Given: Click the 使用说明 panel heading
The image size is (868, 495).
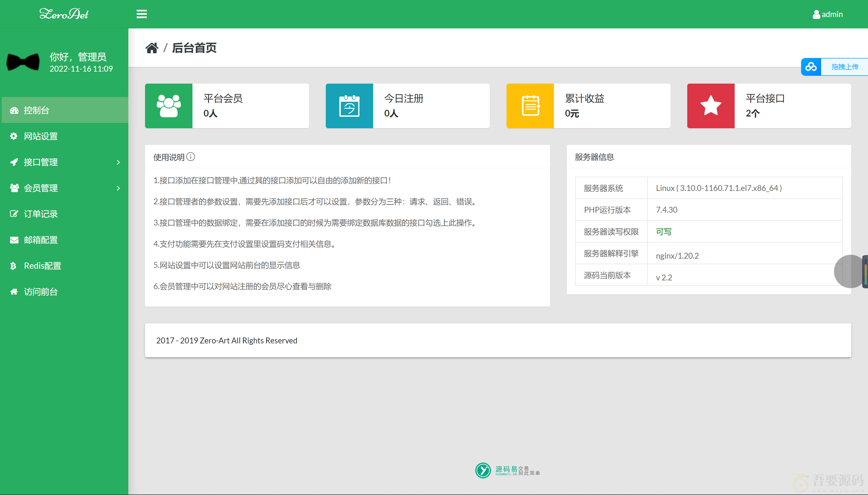Looking at the screenshot, I should click(x=169, y=157).
